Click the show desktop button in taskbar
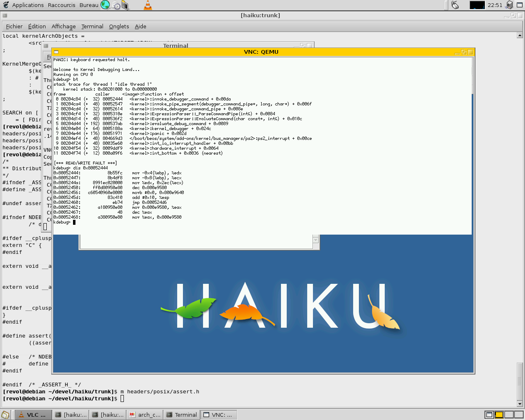This screenshot has width=525, height=420. click(5, 415)
